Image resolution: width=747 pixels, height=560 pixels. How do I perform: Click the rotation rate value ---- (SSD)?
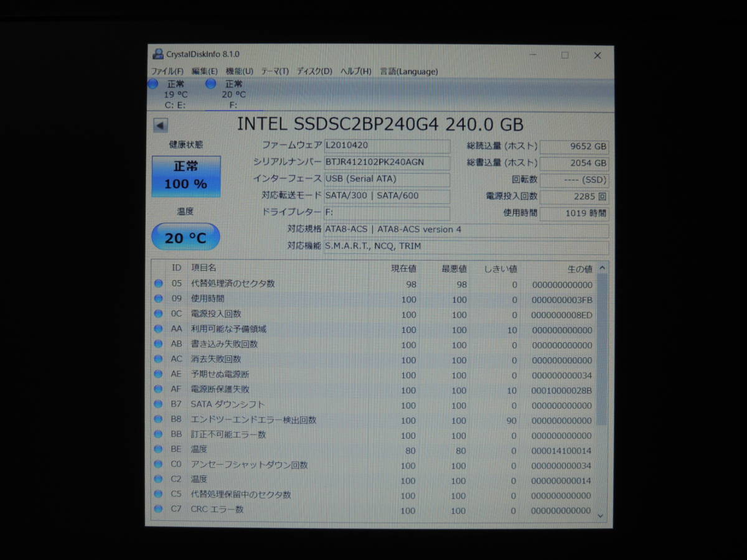click(574, 180)
